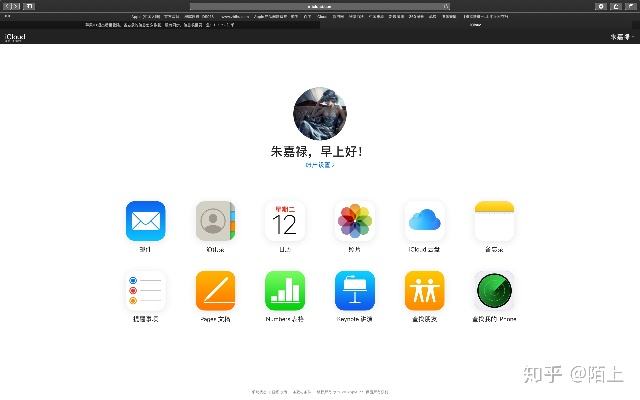The height and width of the screenshot is (400, 640).
Task: Click the account settings link under greeting
Action: pyautogui.click(x=320, y=165)
